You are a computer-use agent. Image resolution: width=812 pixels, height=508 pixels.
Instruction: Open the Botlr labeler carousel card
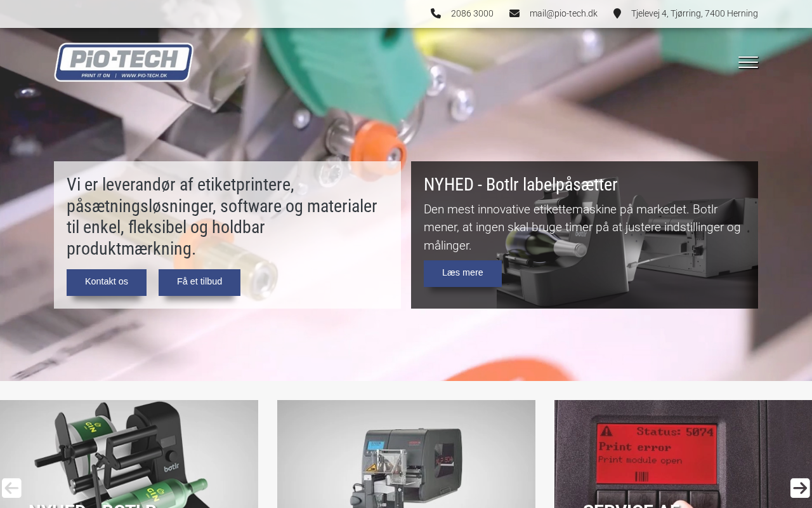click(x=129, y=454)
